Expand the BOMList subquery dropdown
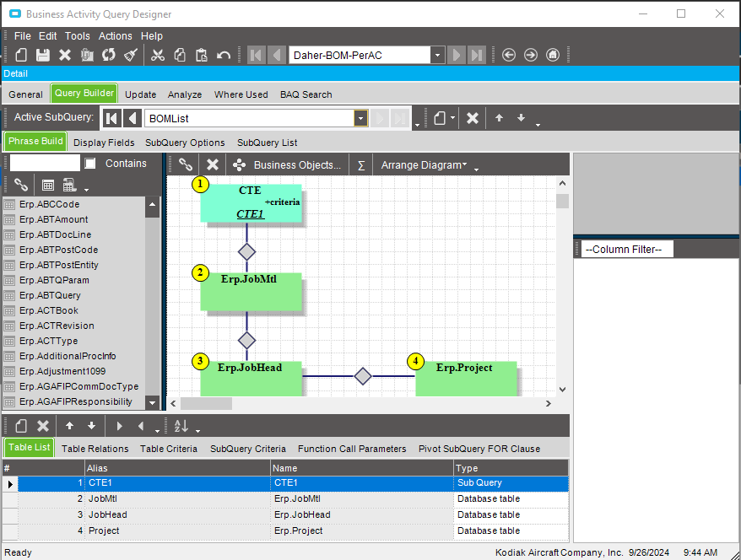This screenshot has height=560, width=741. coord(360,119)
